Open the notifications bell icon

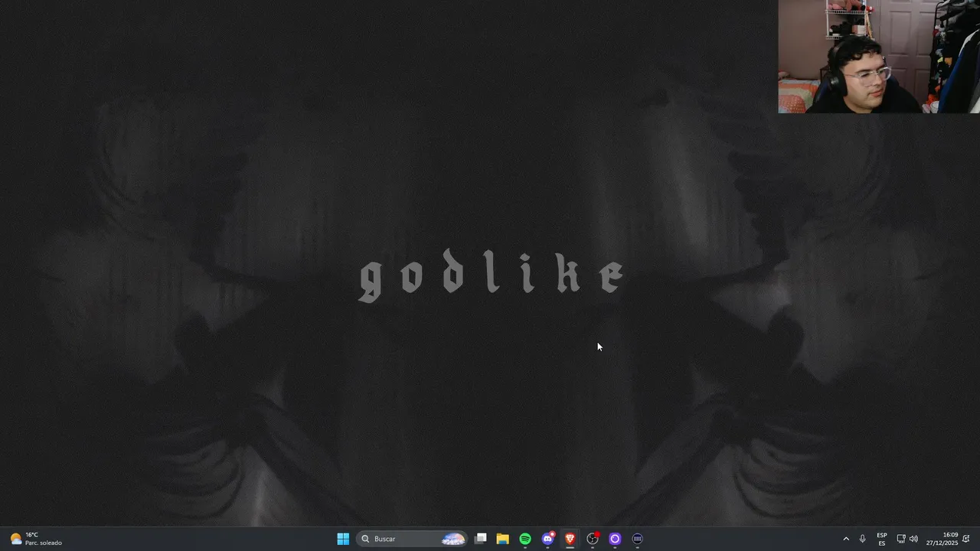coord(966,539)
